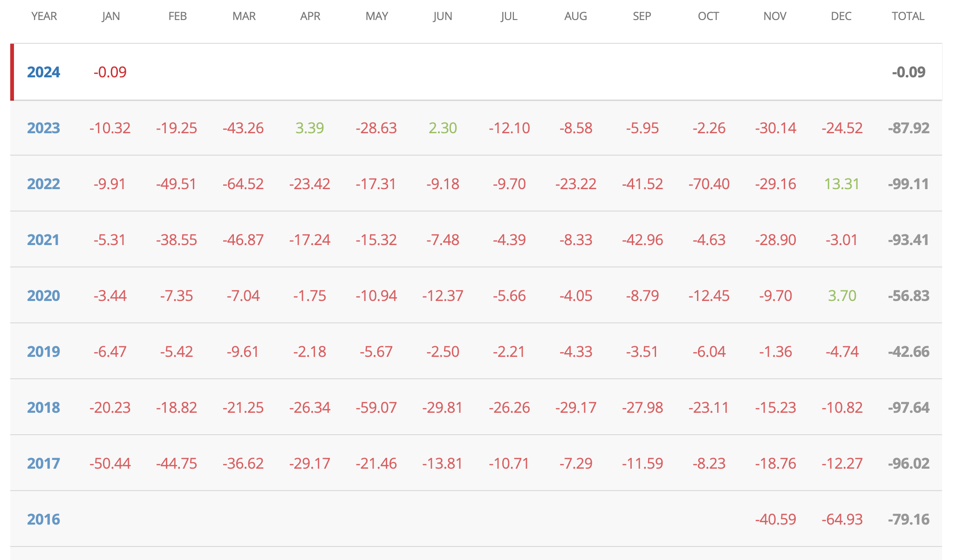Click the JAN column header
This screenshot has width=957, height=560.
111,16
